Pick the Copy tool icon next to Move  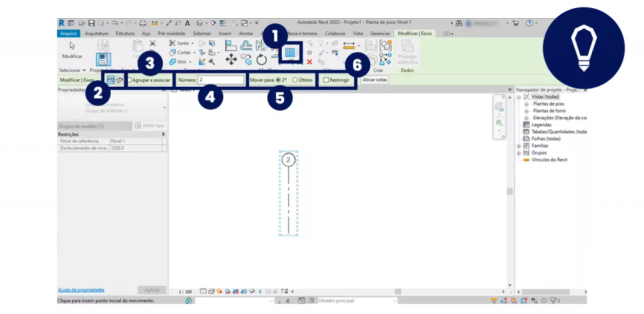(x=247, y=60)
